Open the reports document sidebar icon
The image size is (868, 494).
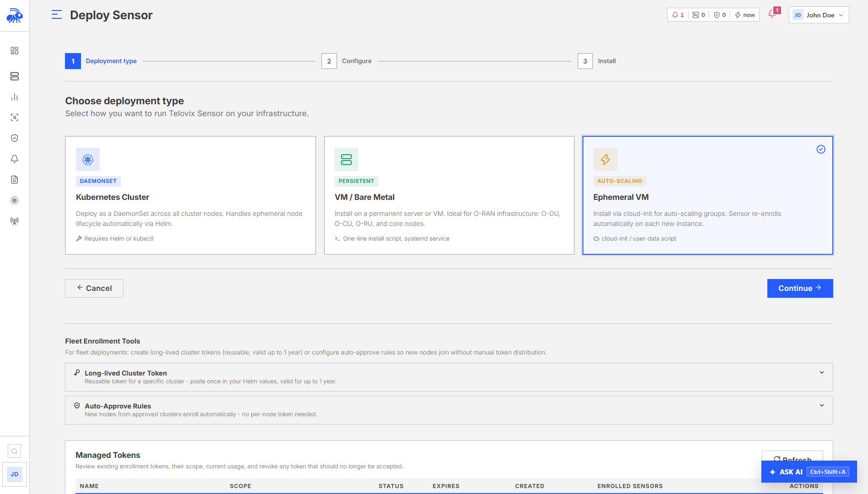coord(15,180)
